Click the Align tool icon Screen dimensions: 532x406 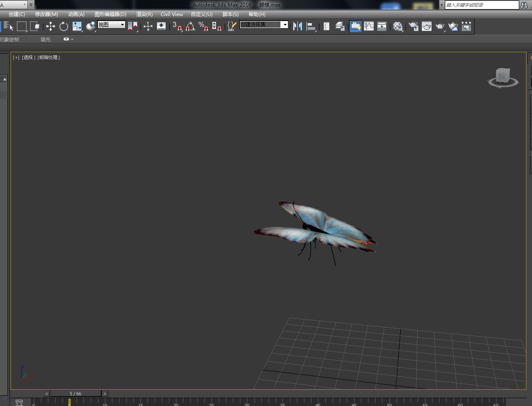[311, 26]
